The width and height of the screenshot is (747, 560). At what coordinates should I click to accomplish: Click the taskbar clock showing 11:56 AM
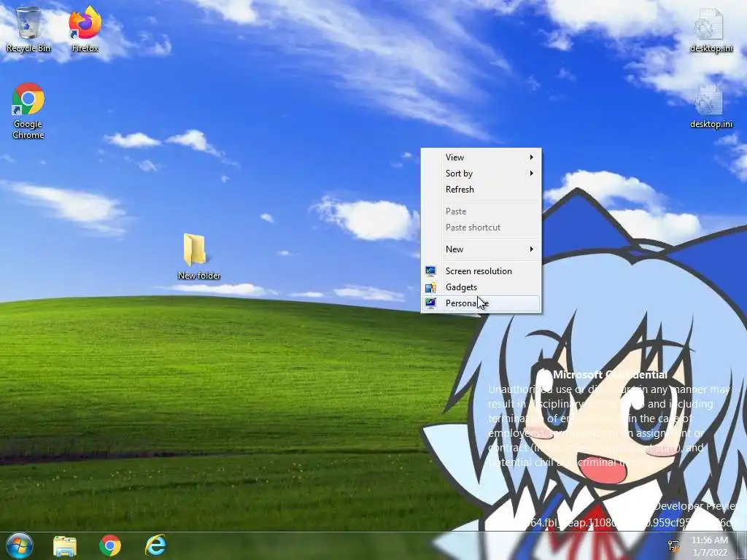(x=710, y=546)
